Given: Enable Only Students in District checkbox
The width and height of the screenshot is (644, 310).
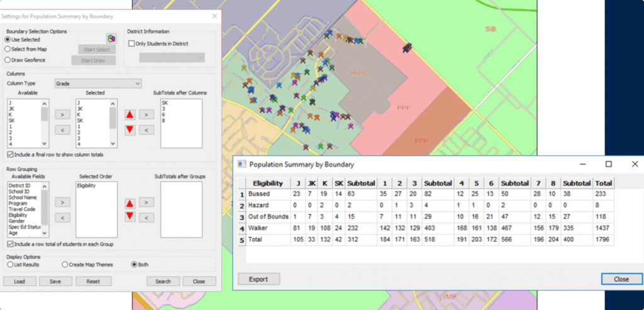Looking at the screenshot, I should 131,43.
